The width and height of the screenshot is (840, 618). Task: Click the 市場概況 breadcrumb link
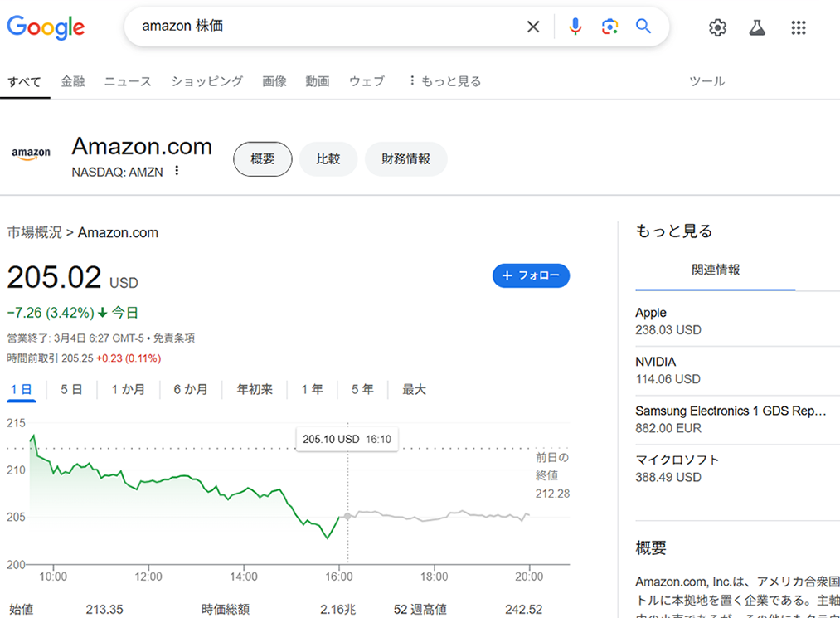pyautogui.click(x=34, y=232)
